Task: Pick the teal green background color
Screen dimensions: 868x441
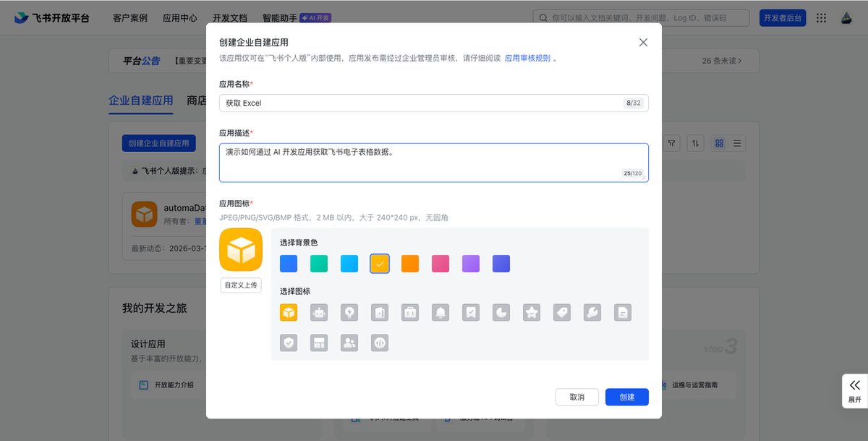Action: coord(319,264)
